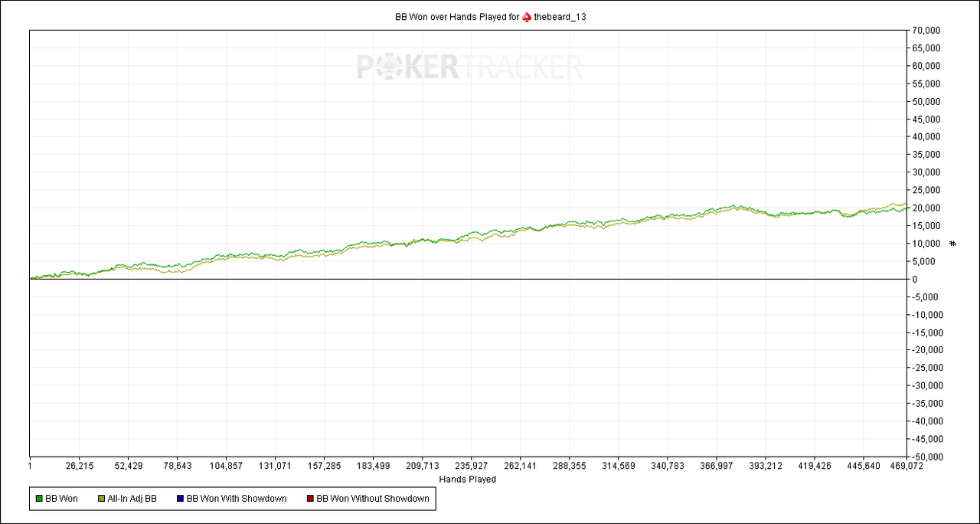980x524 pixels.
Task: Select the BB Won Without Showdown label
Action: [x=373, y=499]
